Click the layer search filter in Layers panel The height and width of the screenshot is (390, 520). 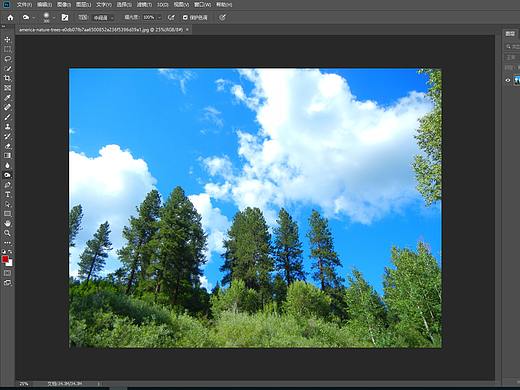513,47
